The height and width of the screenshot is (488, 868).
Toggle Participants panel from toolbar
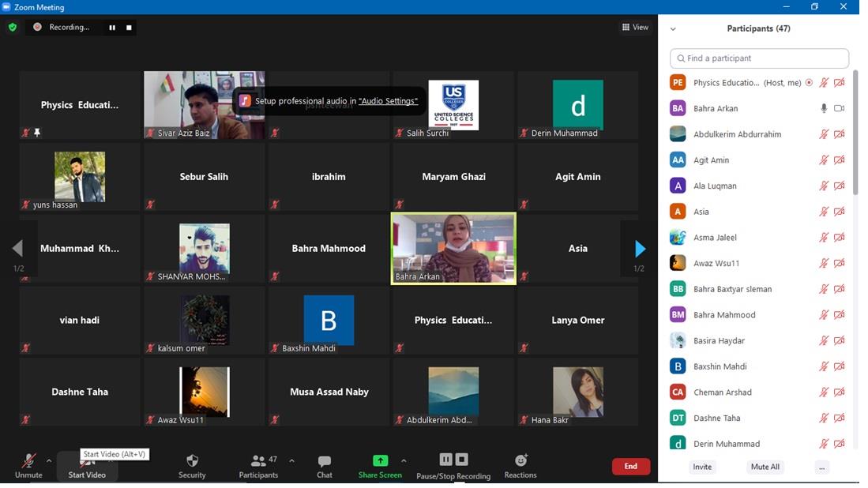[x=258, y=465]
